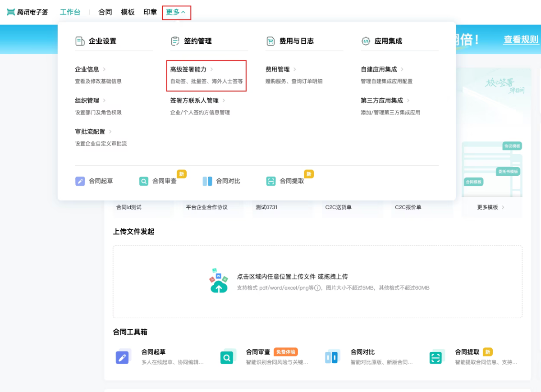Open 合同审查 via its magnifier icon
The height and width of the screenshot is (392, 541).
[x=144, y=181]
